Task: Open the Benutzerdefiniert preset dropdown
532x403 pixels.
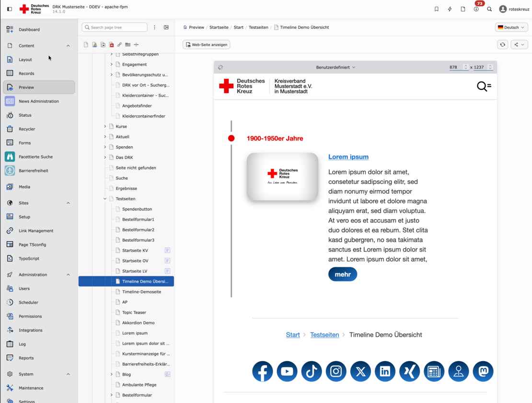Action: click(x=335, y=68)
